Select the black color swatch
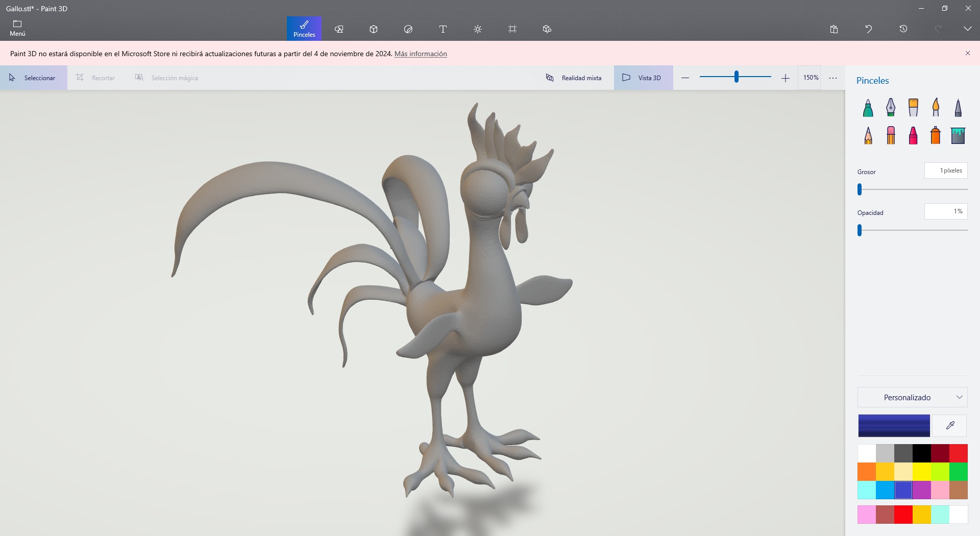Image resolution: width=980 pixels, height=536 pixels. coord(922,453)
